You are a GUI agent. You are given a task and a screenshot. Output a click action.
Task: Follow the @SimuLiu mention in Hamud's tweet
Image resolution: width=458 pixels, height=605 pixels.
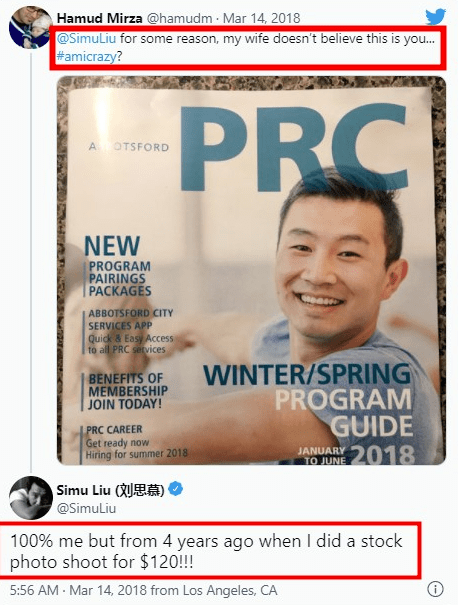click(86, 39)
